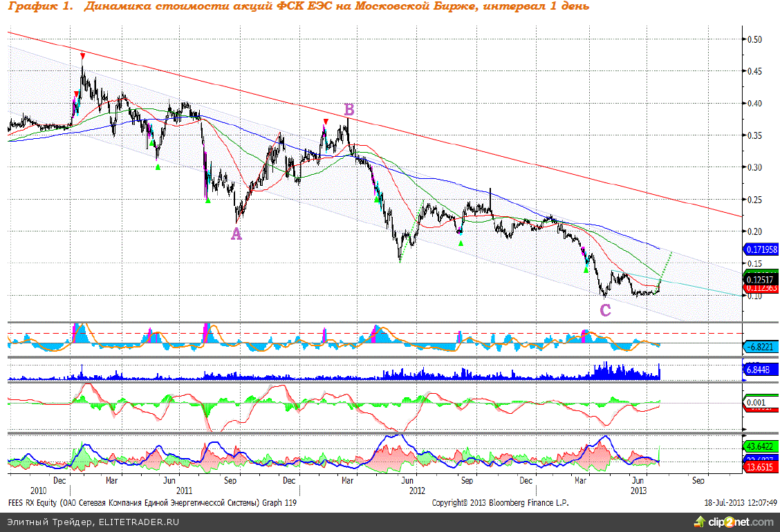Screen dimensions: 780x532
Task: Click the purple letter C wave marker
Action: coord(605,310)
